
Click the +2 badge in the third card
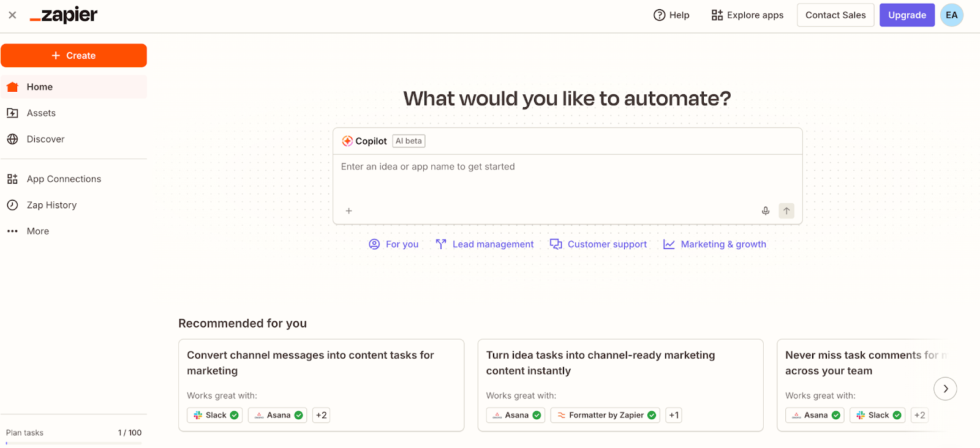pos(920,415)
